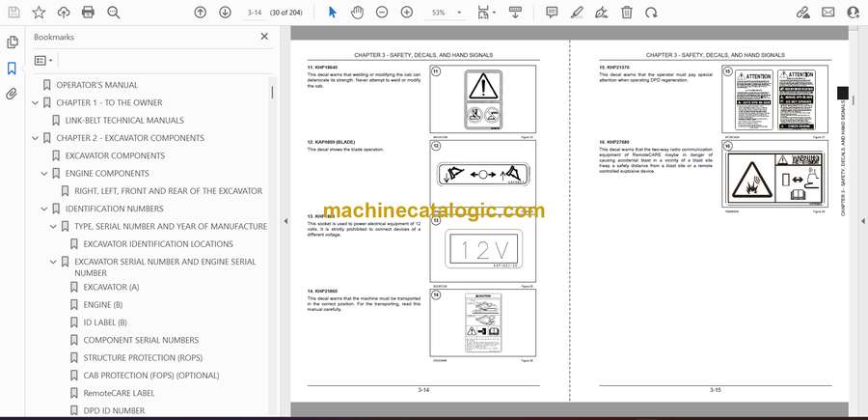Toggle the Bookmarks panel in the sidebar
This screenshot has height=420, width=868.
click(12, 69)
